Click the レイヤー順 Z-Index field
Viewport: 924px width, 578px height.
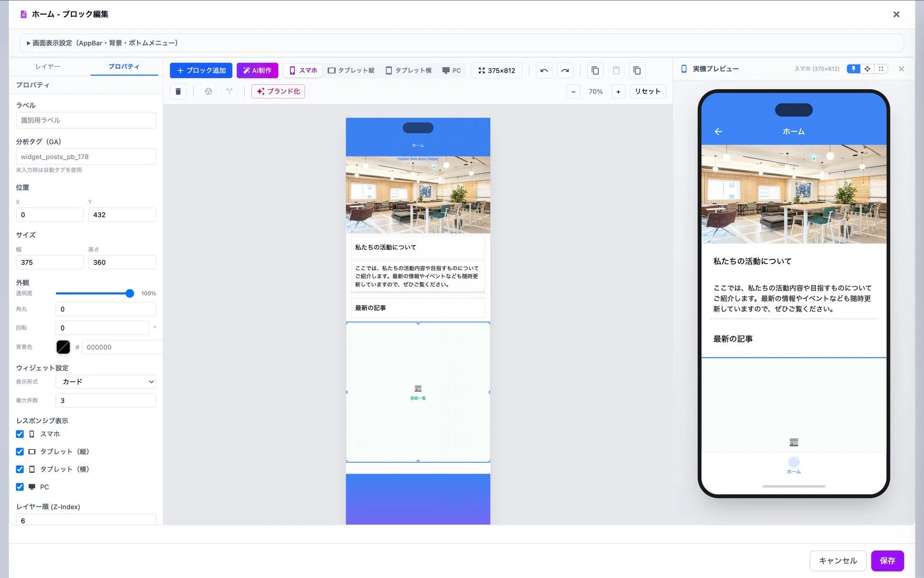pos(86,520)
